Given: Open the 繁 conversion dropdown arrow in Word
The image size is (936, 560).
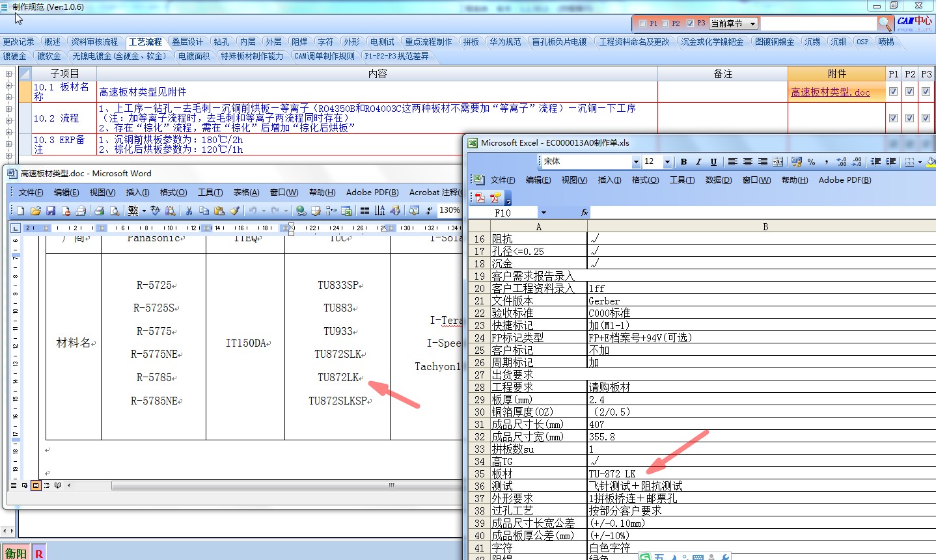Looking at the screenshot, I should coord(144,211).
